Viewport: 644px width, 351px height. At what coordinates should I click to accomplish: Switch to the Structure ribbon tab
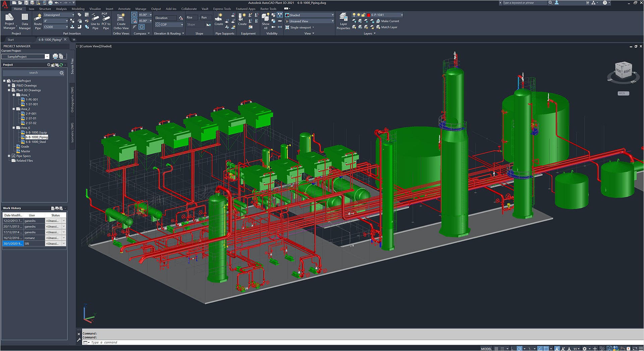pyautogui.click(x=45, y=9)
